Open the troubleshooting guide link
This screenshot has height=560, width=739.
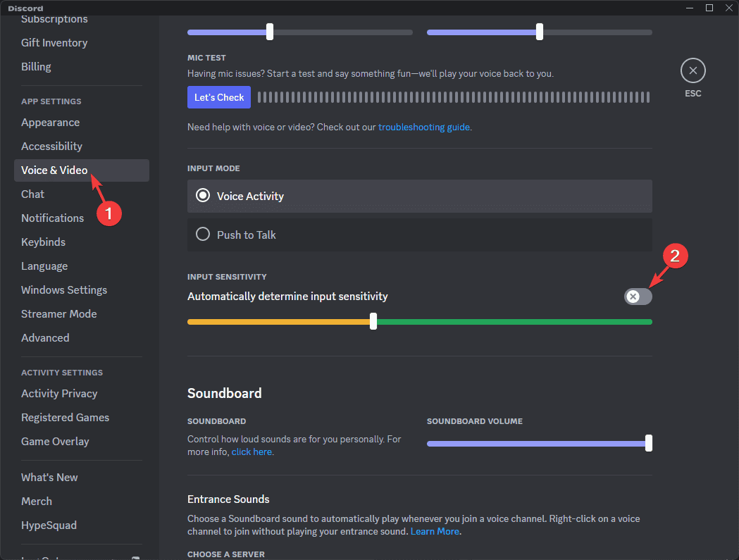[x=423, y=127]
